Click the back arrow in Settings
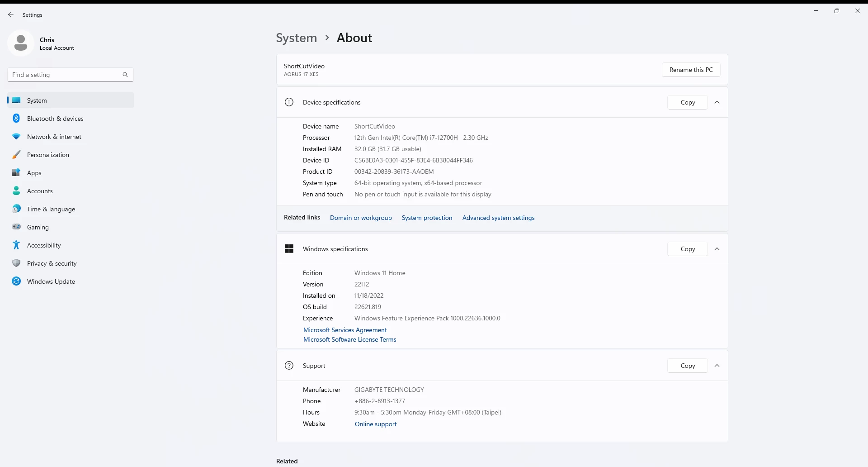 (11, 14)
